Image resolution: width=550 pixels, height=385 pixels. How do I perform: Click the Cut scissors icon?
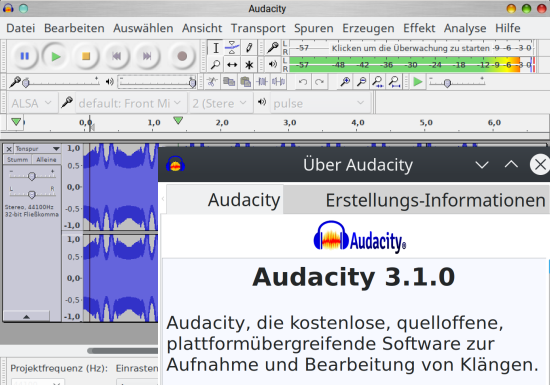[212, 82]
